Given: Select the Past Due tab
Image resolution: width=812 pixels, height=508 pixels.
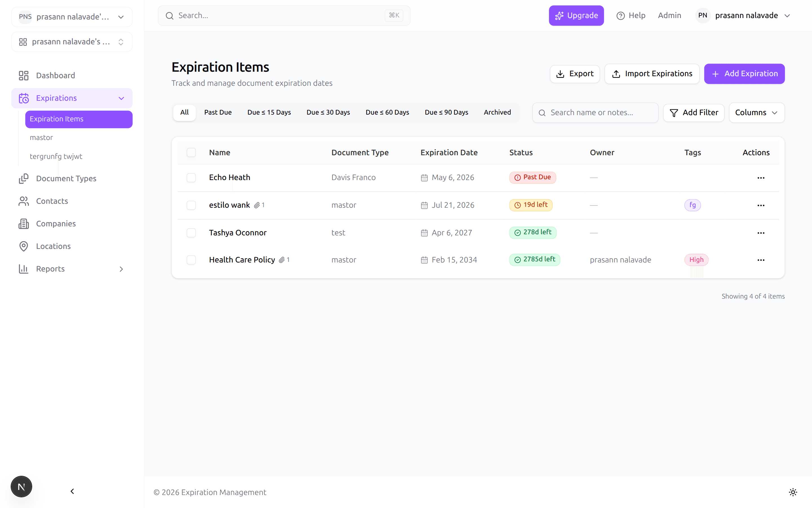Looking at the screenshot, I should tap(218, 113).
